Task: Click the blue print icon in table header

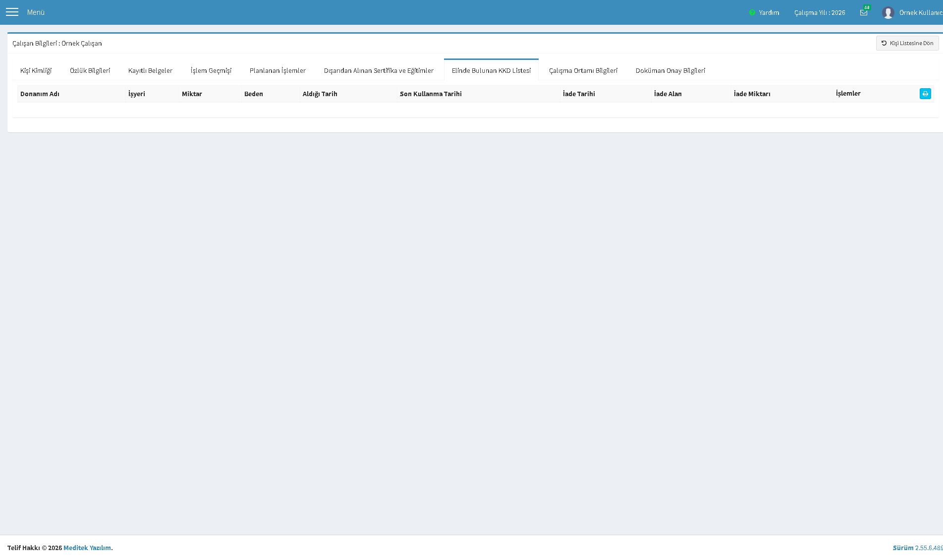Action: pyautogui.click(x=925, y=94)
